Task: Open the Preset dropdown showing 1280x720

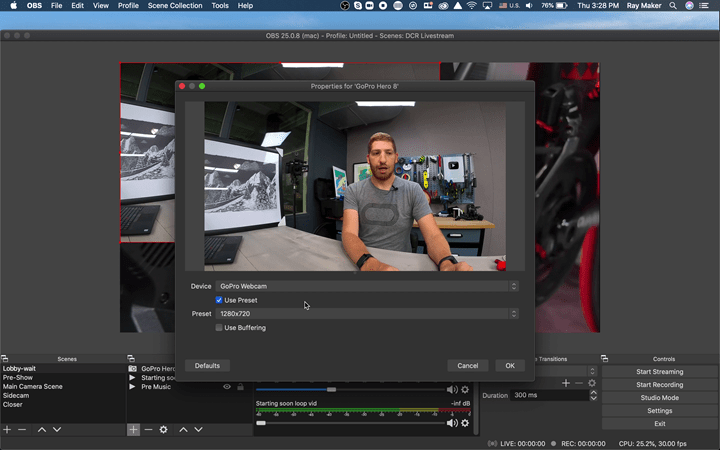Action: 367,314
